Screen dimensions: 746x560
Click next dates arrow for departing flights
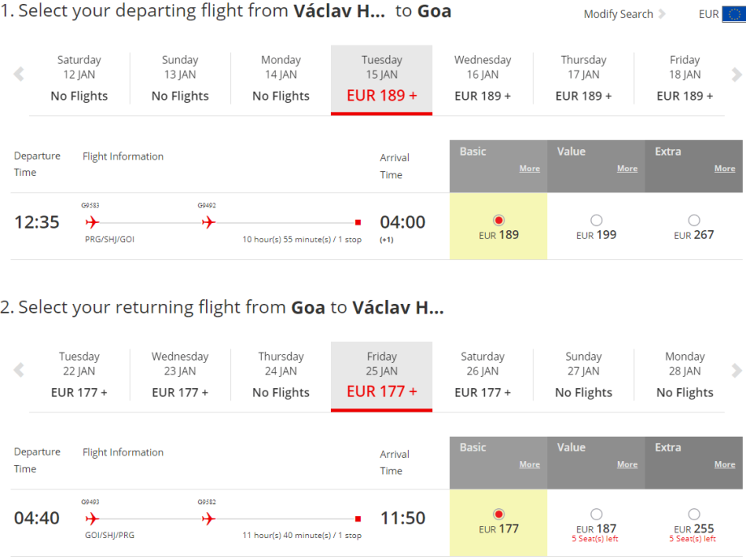click(736, 75)
